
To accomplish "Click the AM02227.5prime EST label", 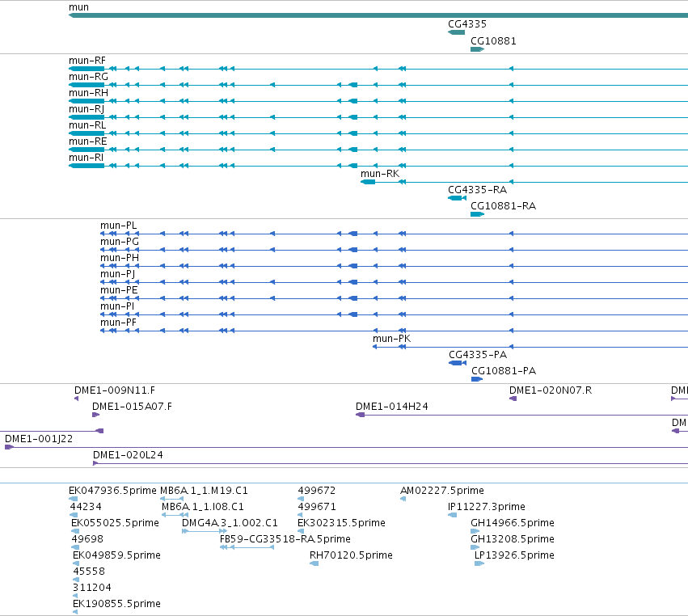I will click(x=442, y=491).
